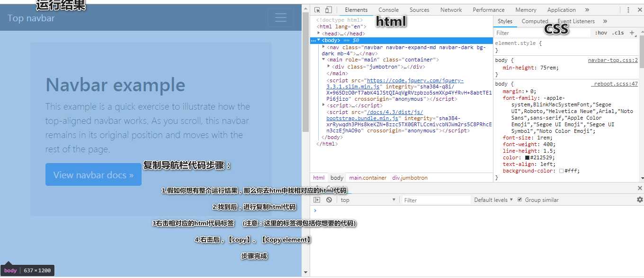This screenshot has width=644, height=278.
Task: Open the Performance tab
Action: point(489,10)
